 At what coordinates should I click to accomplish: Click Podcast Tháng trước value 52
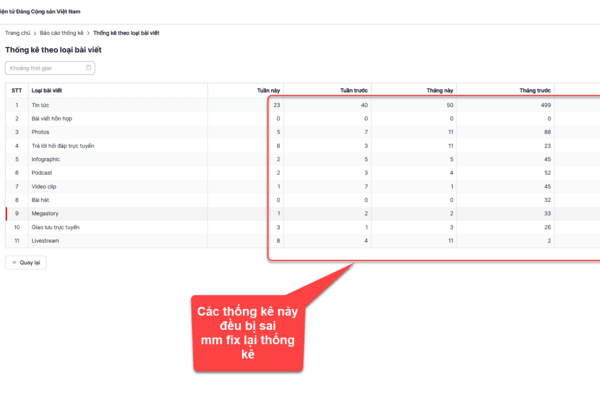point(548,173)
